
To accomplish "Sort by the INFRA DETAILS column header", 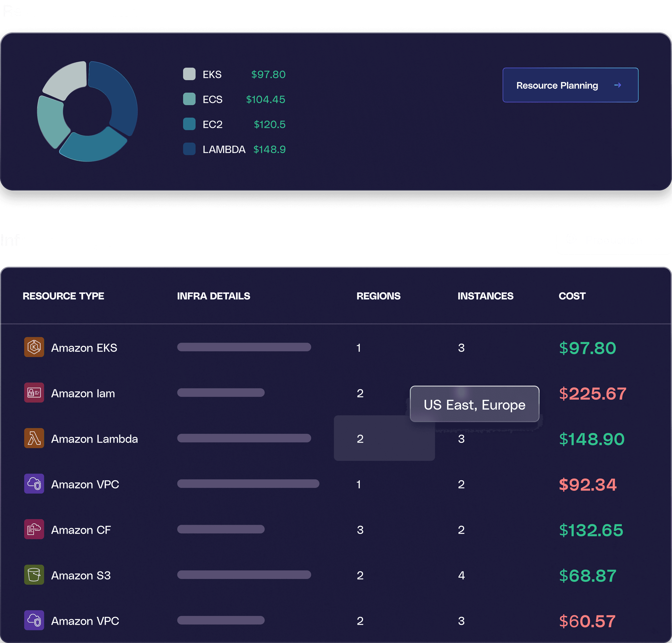I will 214,296.
